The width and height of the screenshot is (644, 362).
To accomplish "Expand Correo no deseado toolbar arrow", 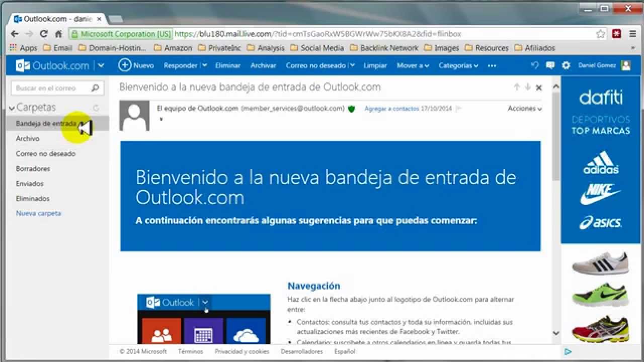I will 352,65.
